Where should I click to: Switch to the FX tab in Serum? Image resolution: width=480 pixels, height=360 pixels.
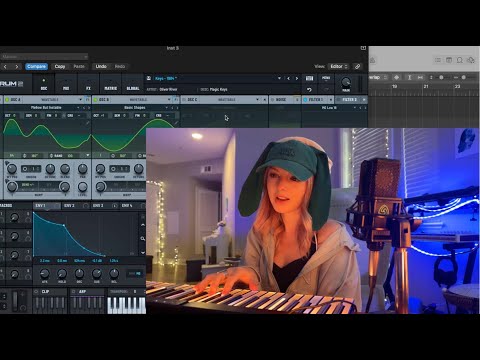click(88, 85)
